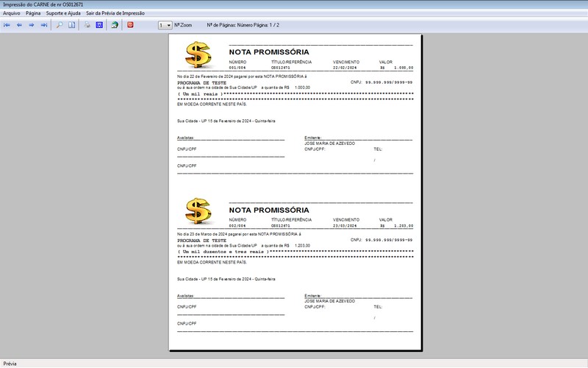Click the second NOTA PROMISSÓRIA heading
This screenshot has height=368, width=588.
pos(269,210)
